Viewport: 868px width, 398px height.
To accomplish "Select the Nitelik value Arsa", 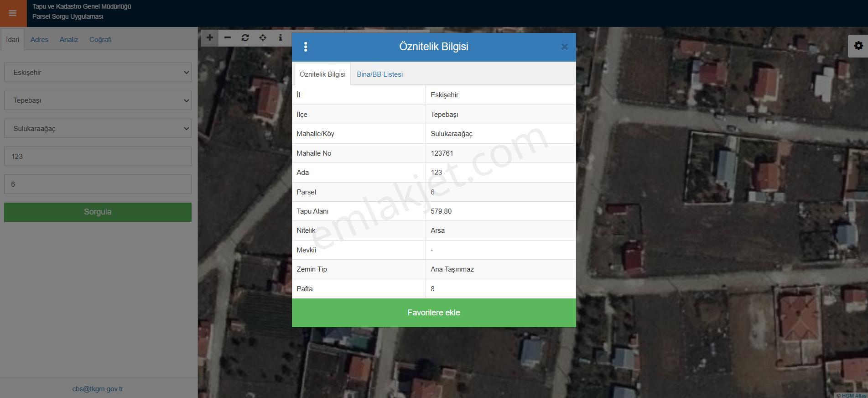I will pyautogui.click(x=437, y=230).
